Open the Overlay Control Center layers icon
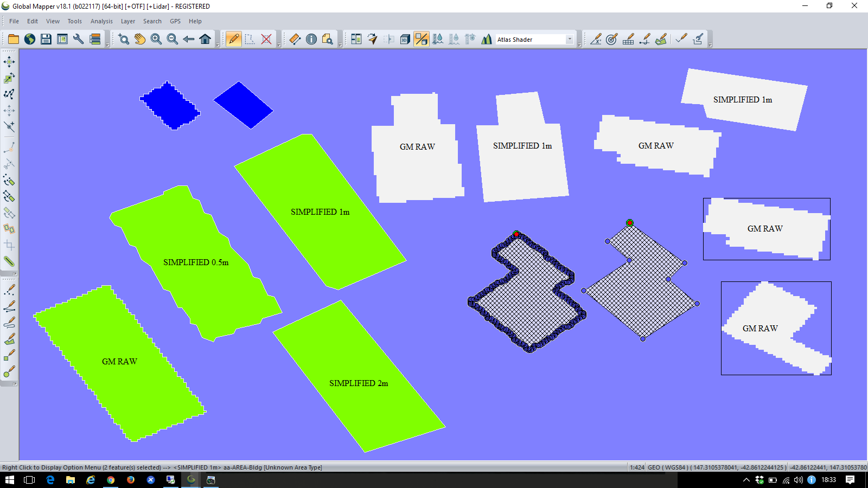Screen dimensions: 868x488 coord(95,39)
